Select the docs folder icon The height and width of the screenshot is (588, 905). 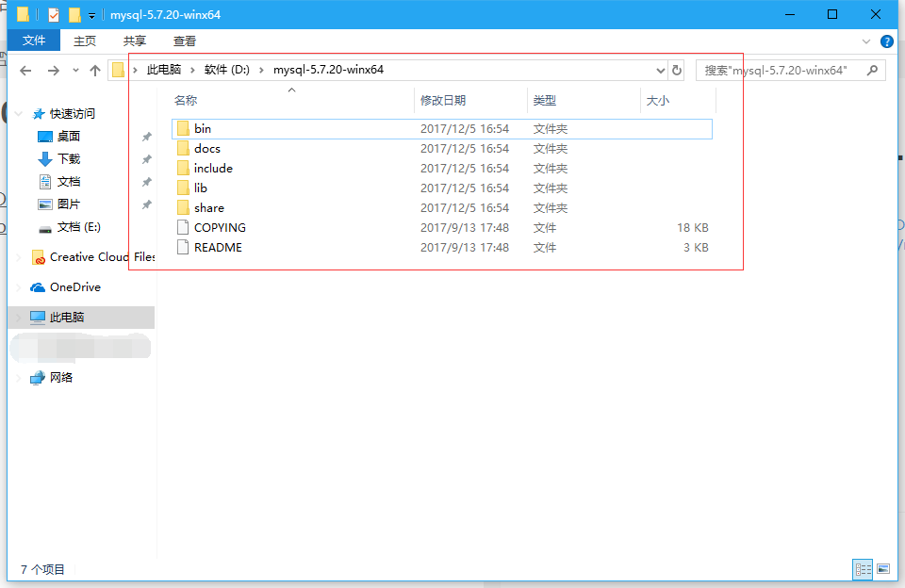coord(183,148)
